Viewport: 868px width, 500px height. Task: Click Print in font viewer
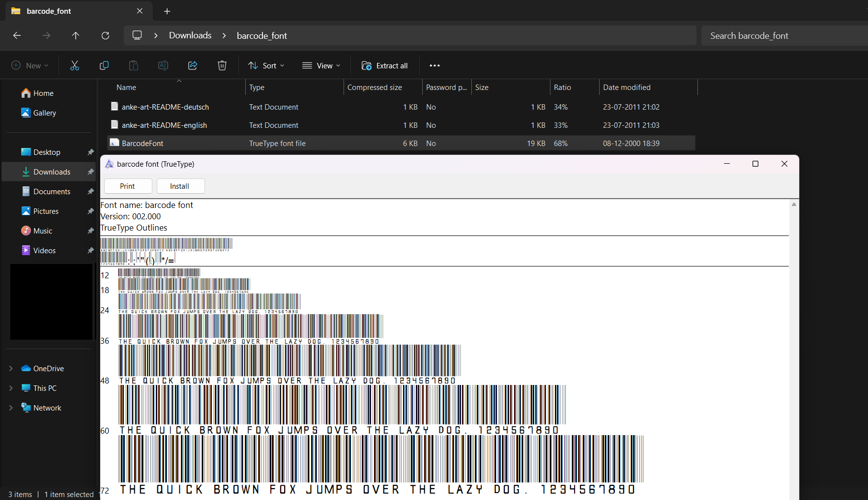pos(127,186)
